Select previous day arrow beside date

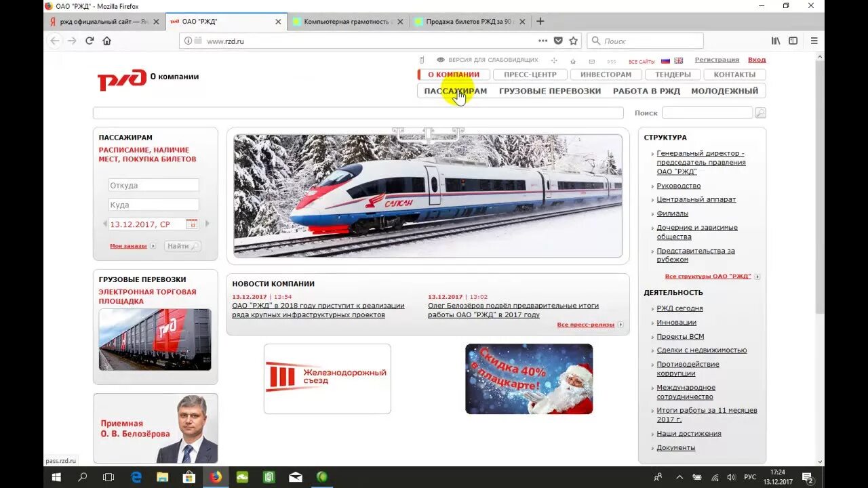click(104, 224)
